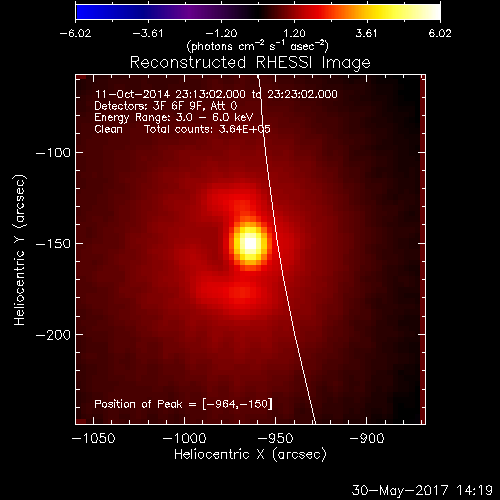Click the color bar value -6.02
500x500 pixels.
click(x=75, y=33)
